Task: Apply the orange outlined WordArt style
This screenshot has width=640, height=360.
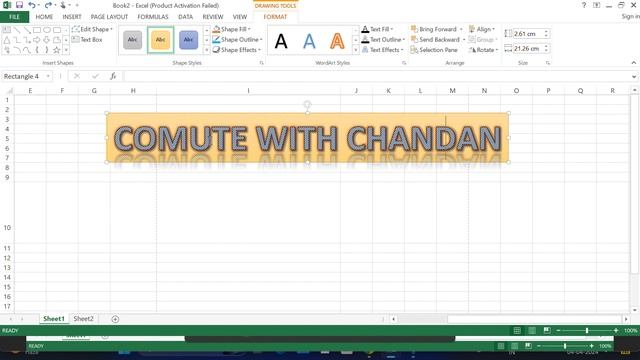Action: tap(337, 41)
